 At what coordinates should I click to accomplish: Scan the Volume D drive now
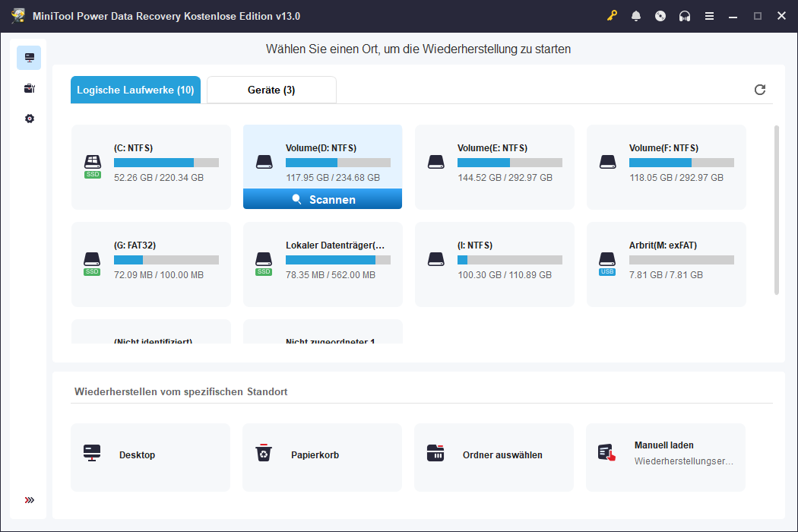(323, 199)
